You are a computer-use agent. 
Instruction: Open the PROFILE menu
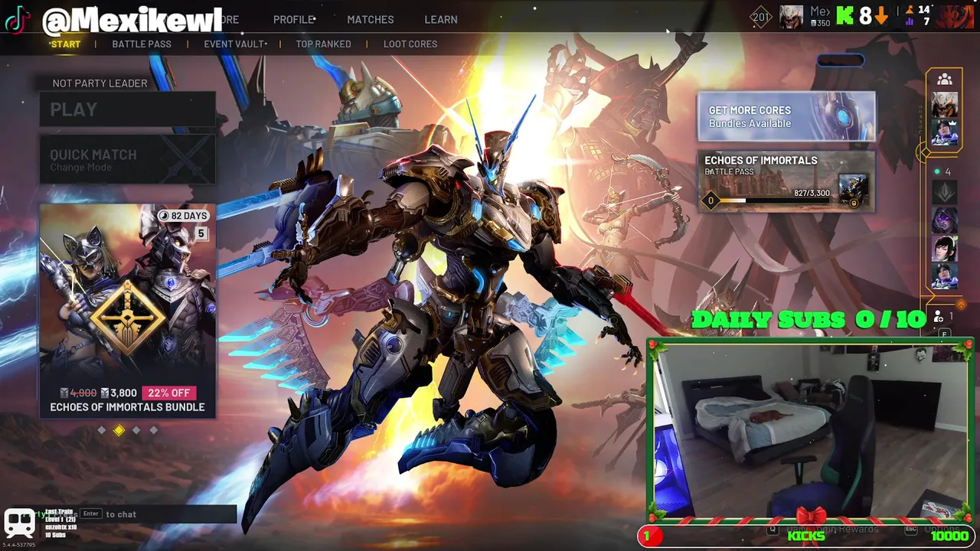click(294, 19)
